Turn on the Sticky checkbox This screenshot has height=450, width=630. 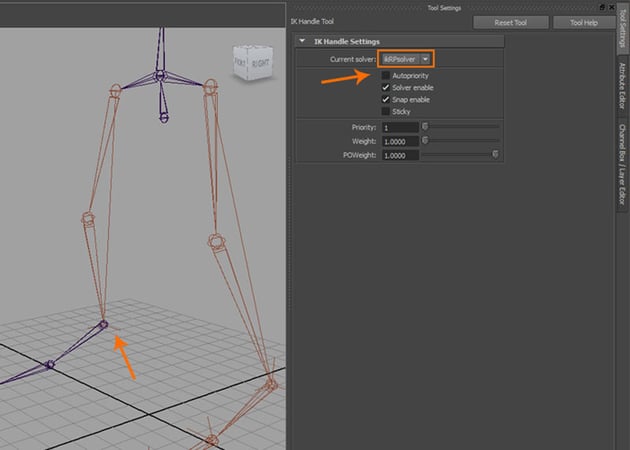point(386,112)
